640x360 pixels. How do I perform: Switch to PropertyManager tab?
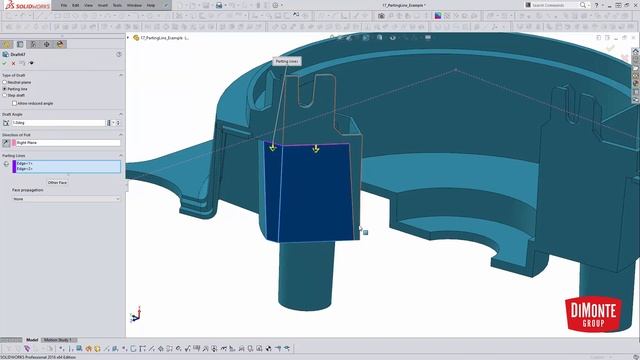20,44
